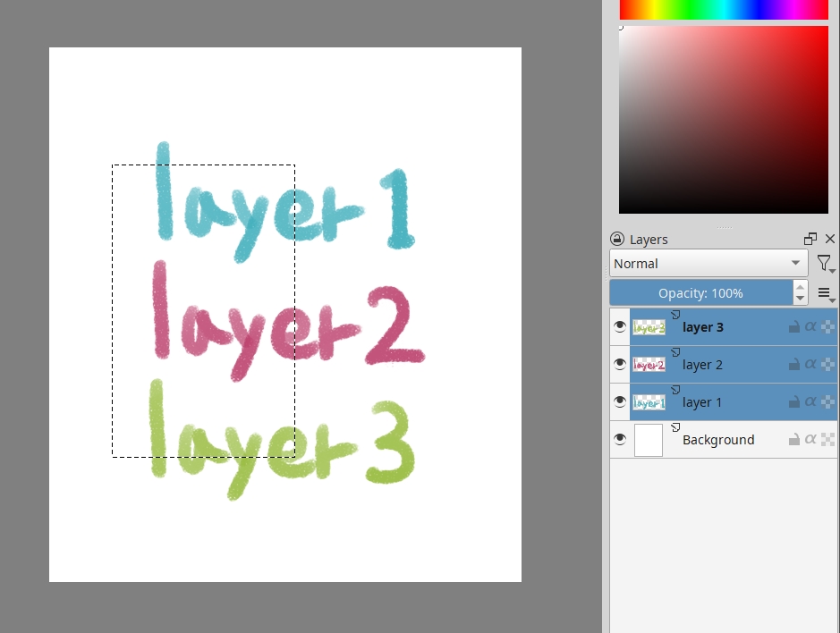The width and height of the screenshot is (840, 633).
Task: Open the layer filter funnel menu
Action: point(824,263)
